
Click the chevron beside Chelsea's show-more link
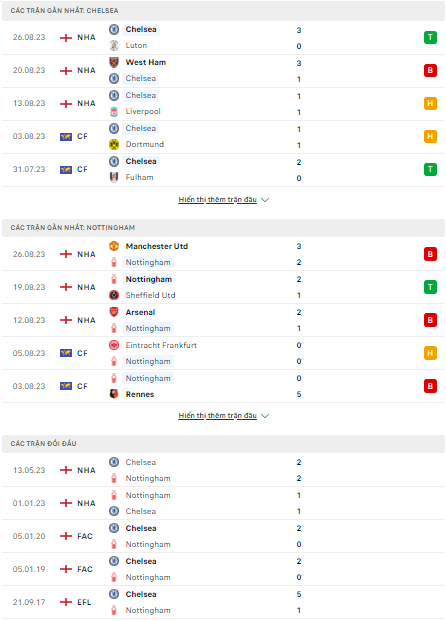click(265, 200)
